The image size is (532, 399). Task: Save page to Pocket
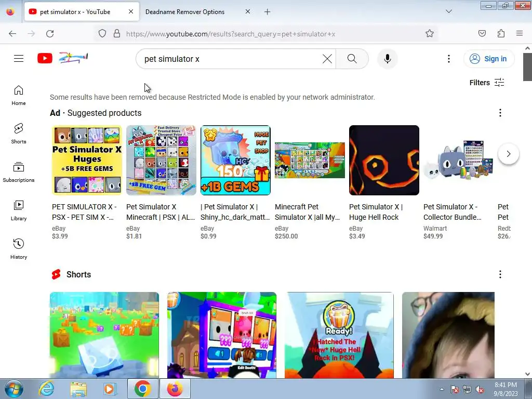coord(482,33)
